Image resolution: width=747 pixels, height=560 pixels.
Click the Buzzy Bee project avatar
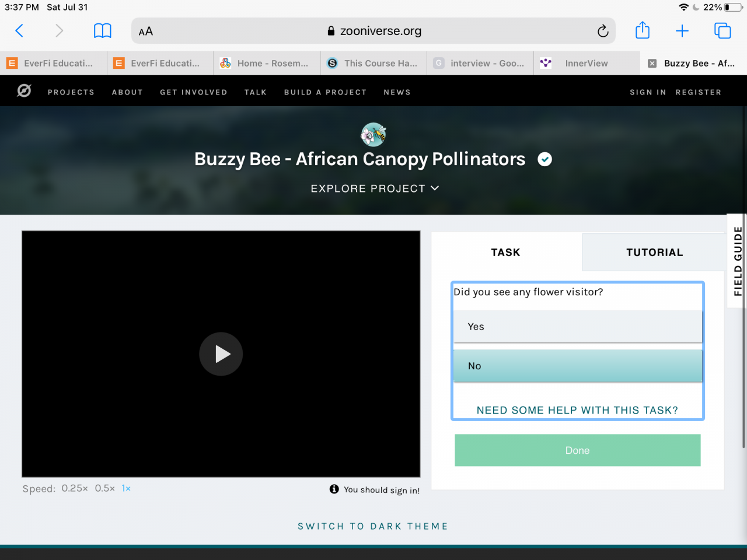pyautogui.click(x=373, y=134)
